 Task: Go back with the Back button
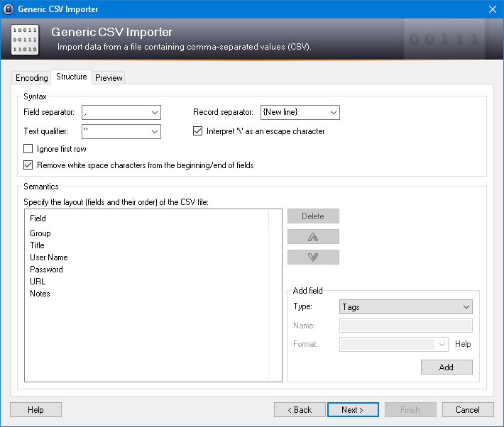tap(300, 410)
